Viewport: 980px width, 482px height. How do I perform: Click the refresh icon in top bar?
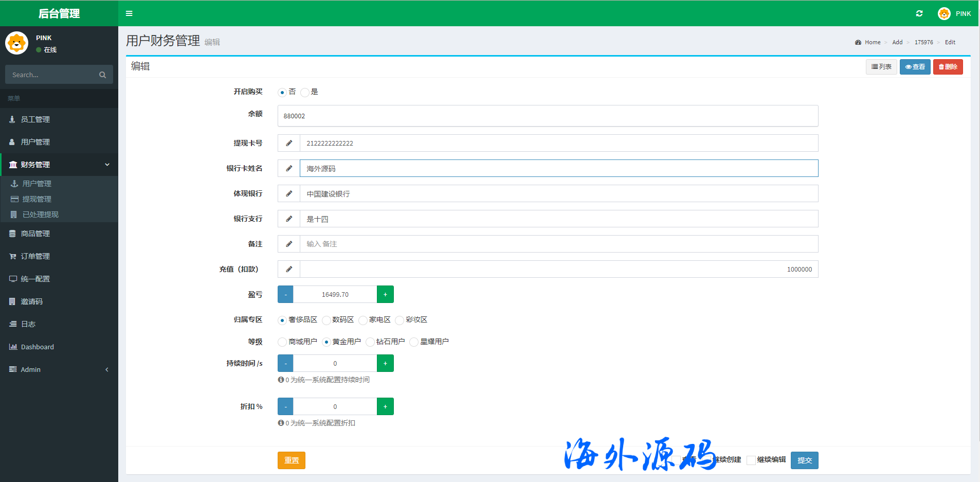[x=919, y=13]
